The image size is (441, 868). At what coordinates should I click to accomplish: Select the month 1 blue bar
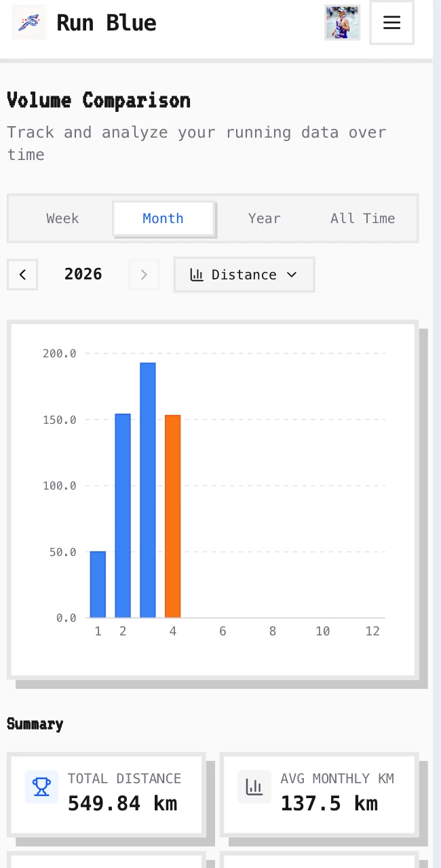coord(98,585)
